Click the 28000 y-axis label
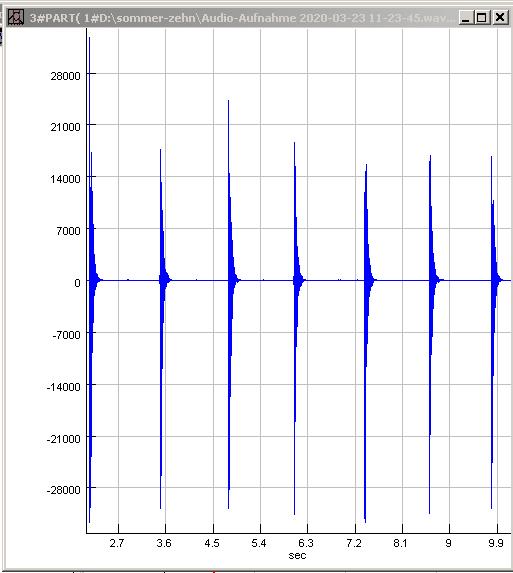513x573 pixels. [65, 76]
